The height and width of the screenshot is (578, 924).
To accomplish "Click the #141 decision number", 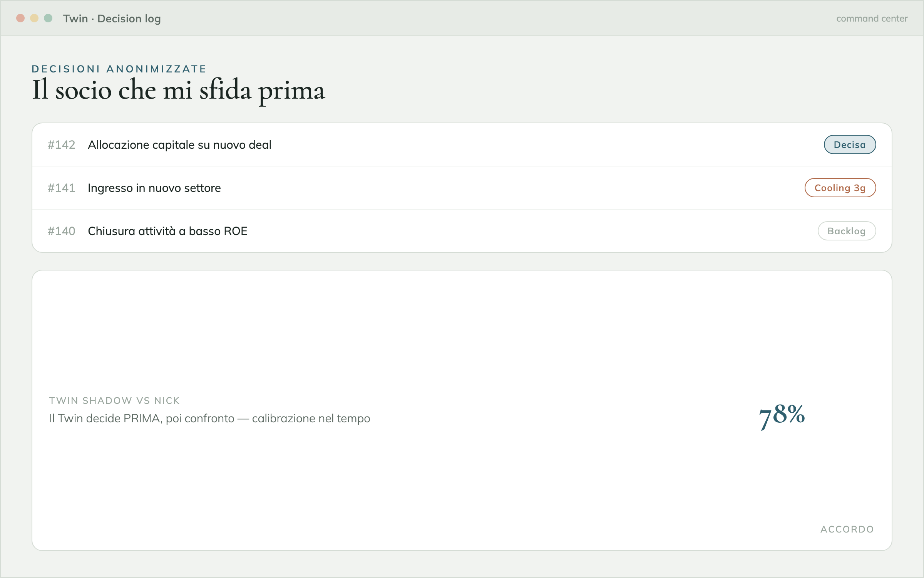I will (x=62, y=188).
